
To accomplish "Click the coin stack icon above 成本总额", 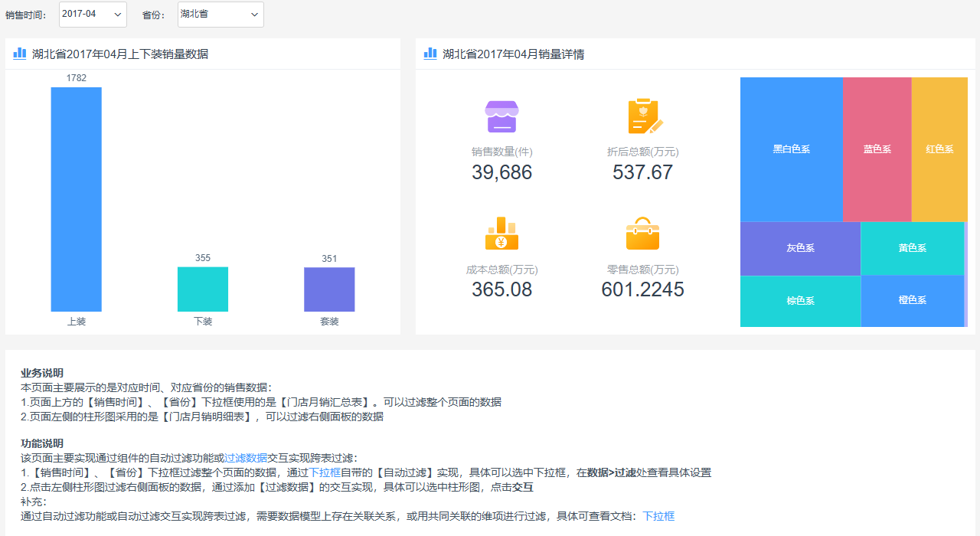I will [501, 232].
